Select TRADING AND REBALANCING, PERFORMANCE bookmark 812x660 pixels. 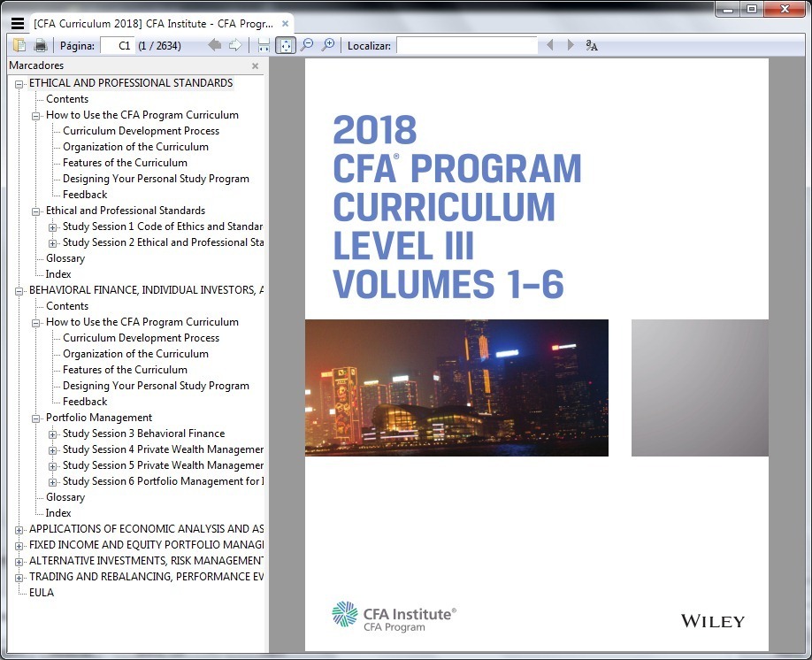tap(146, 577)
